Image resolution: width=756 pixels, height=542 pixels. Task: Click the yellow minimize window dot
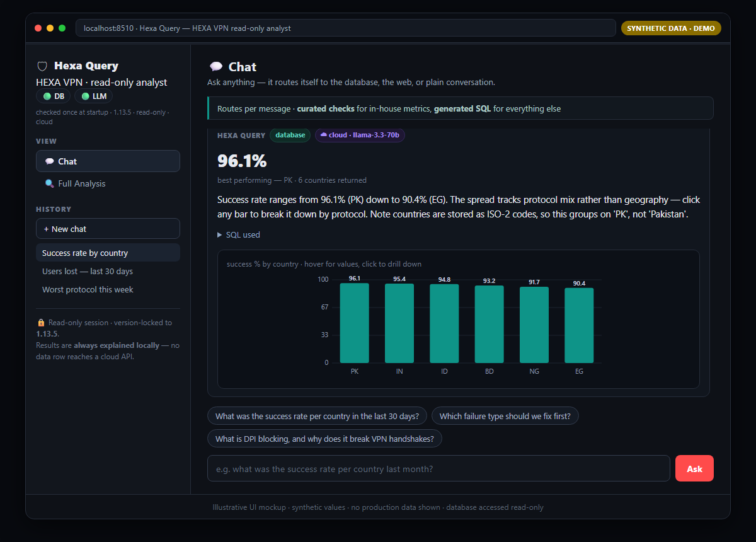coord(50,28)
